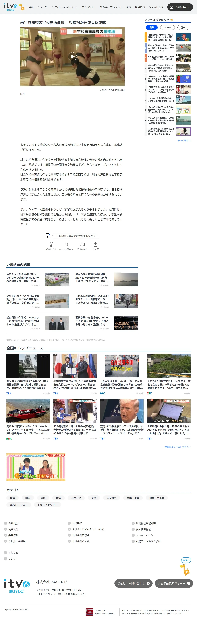Click the envelope icon in お問い合わせ button

(172, 7)
